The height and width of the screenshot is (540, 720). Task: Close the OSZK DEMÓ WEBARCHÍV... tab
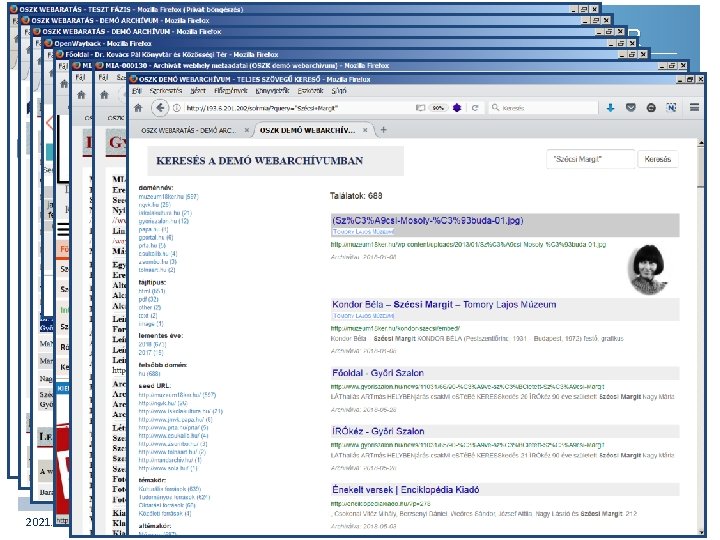[x=365, y=130]
